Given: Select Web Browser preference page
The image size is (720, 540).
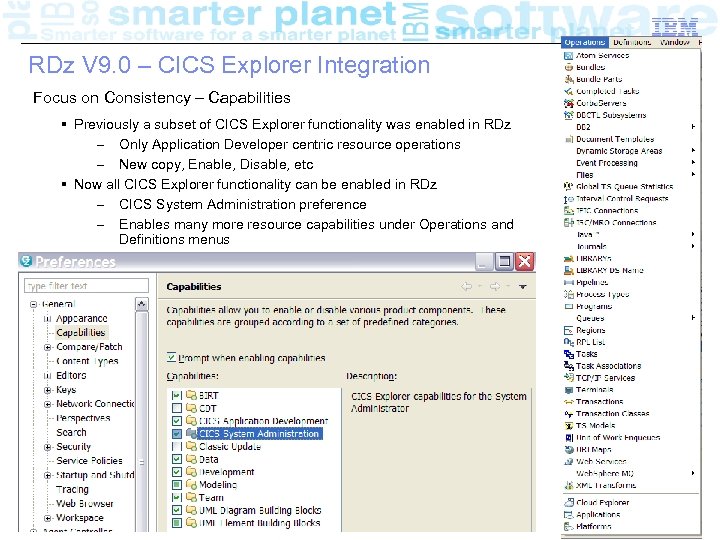Looking at the screenshot, I should coord(84,503).
